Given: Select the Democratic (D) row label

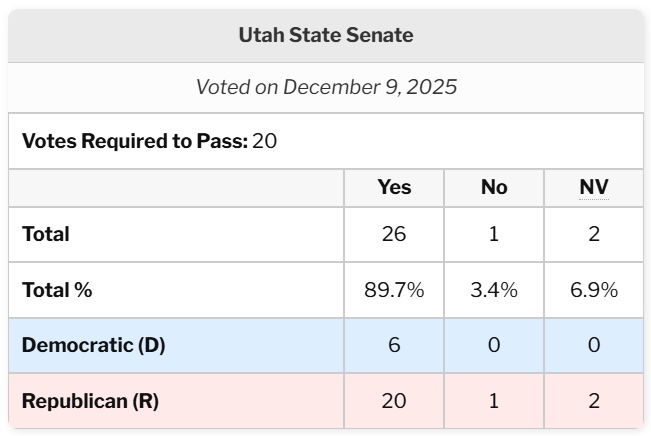Looking at the screenshot, I should click(x=93, y=345).
